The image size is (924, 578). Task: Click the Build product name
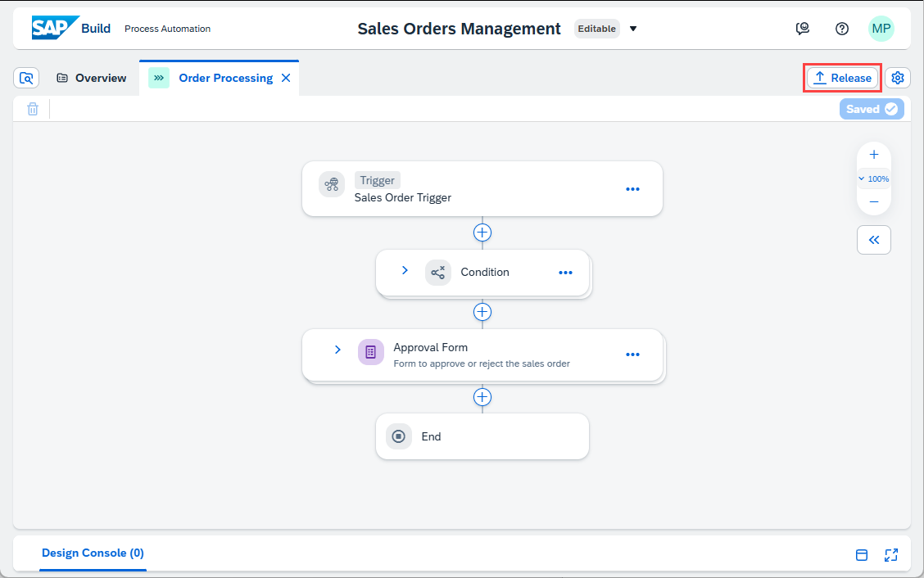96,29
